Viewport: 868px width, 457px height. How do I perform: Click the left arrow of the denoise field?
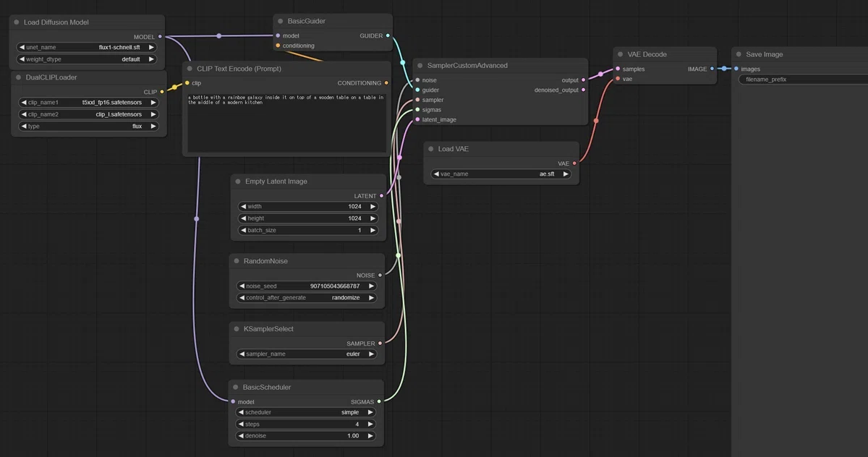(241, 436)
